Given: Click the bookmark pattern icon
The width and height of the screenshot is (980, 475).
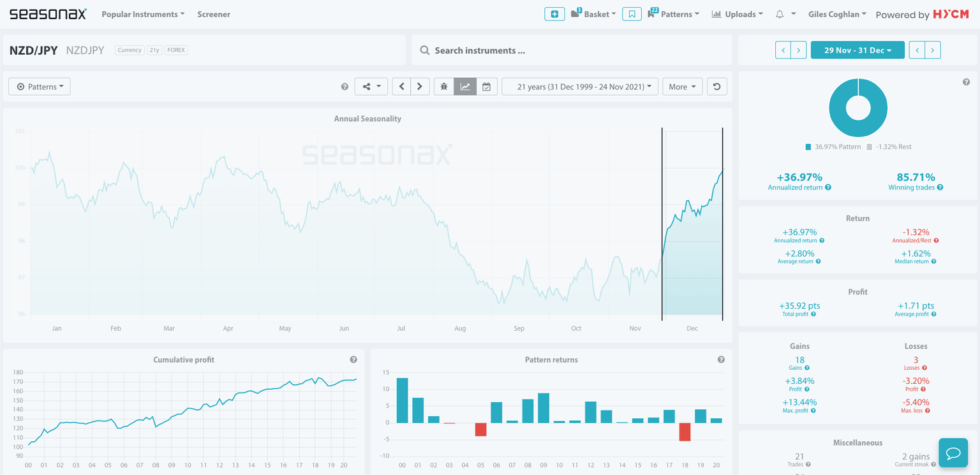Looking at the screenshot, I should tap(631, 14).
